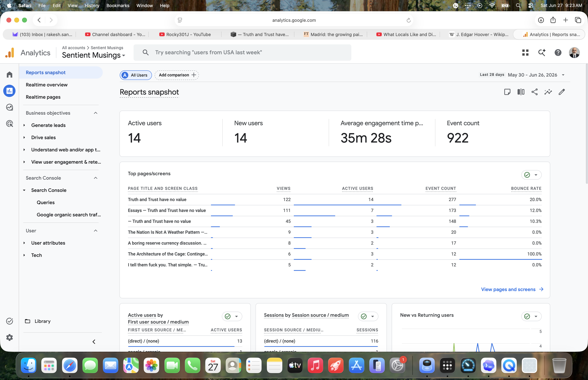The height and width of the screenshot is (380, 588).
Task: Collapse the Search Console section chevron
Action: 95,178
